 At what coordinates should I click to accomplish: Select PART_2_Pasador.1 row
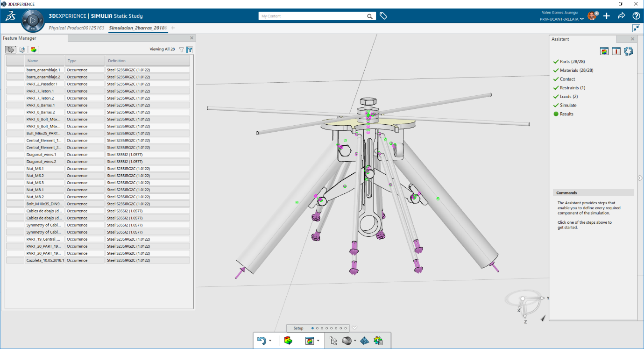(98, 84)
